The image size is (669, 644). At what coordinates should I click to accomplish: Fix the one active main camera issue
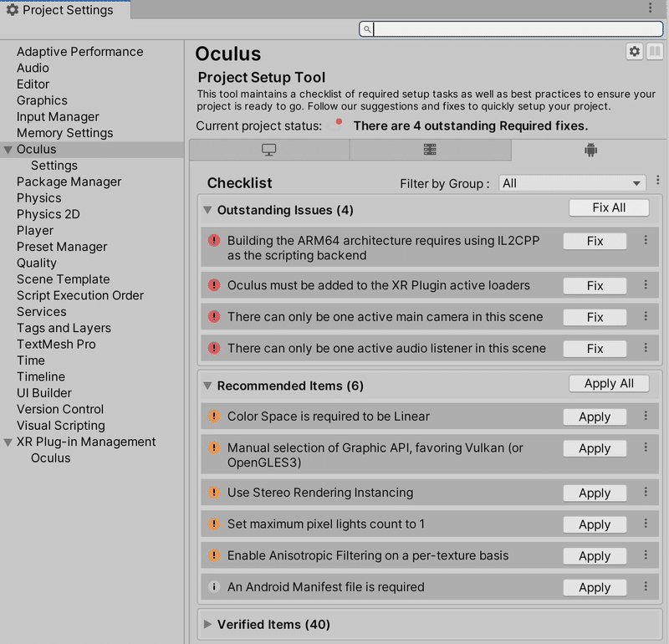point(595,317)
